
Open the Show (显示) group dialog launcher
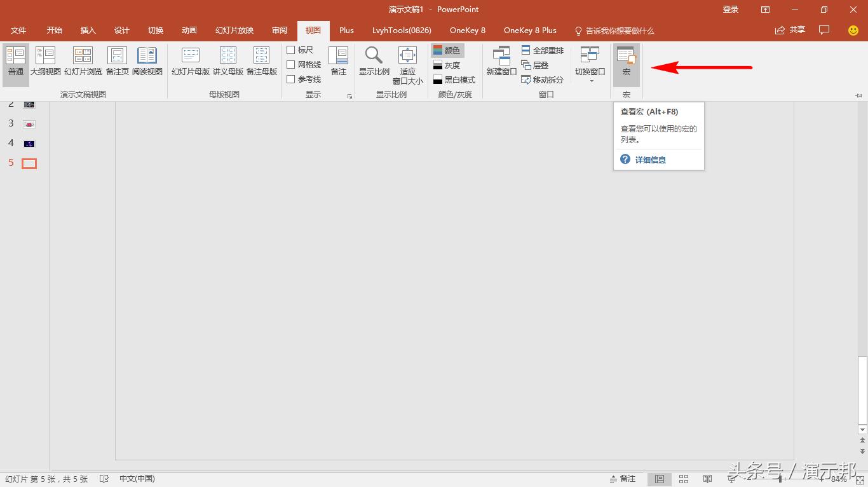[349, 96]
